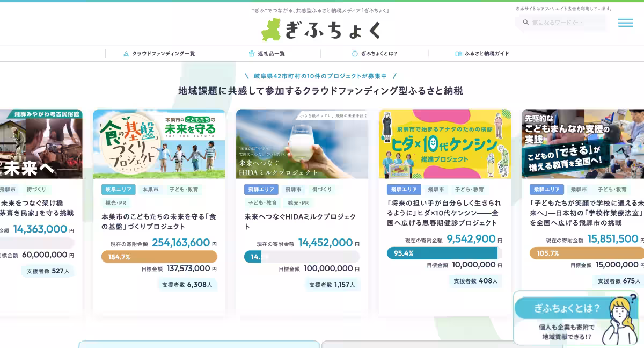Select 観光・PR tag on HIDAミルク card

[298, 203]
